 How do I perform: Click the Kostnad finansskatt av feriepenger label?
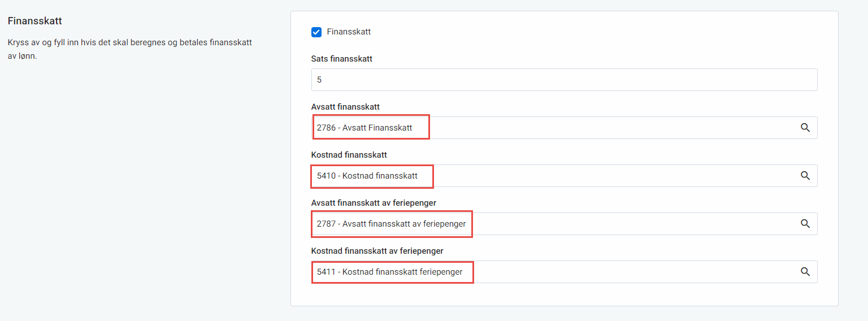tap(377, 251)
